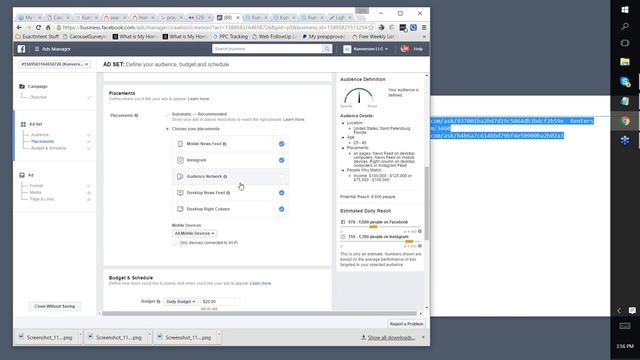Go to Budget & Schedule step in sidebar
This screenshot has width=640, height=360.
[49, 148]
